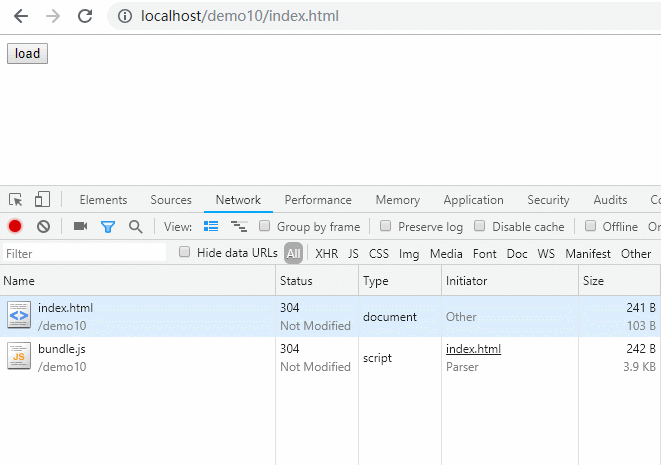Focus the Filter text field

click(x=84, y=253)
